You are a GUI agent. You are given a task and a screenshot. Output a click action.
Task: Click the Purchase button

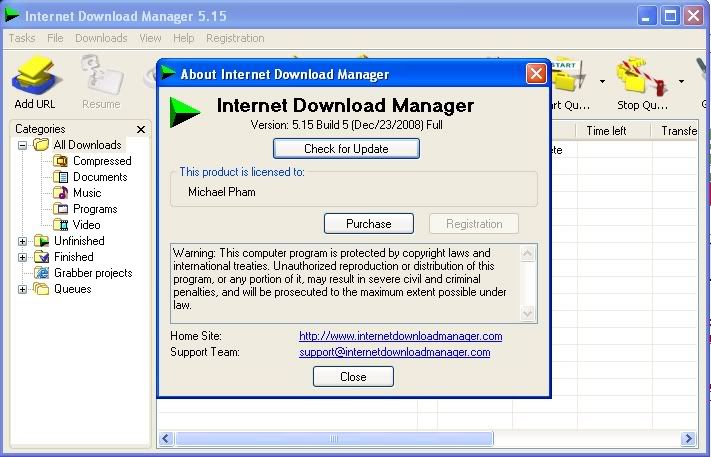[x=369, y=224]
